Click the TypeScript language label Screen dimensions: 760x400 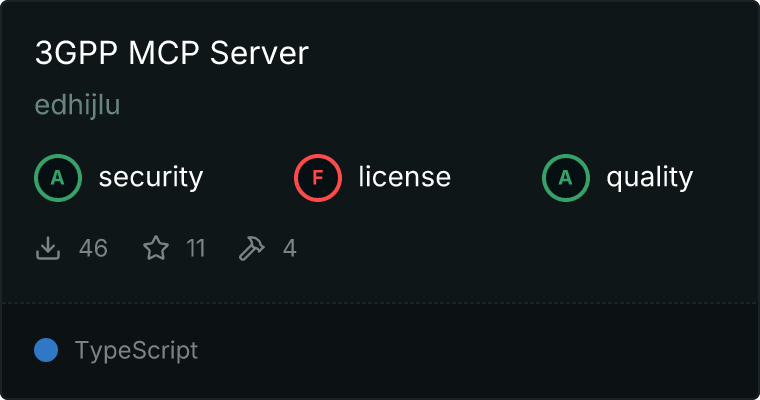tap(136, 350)
